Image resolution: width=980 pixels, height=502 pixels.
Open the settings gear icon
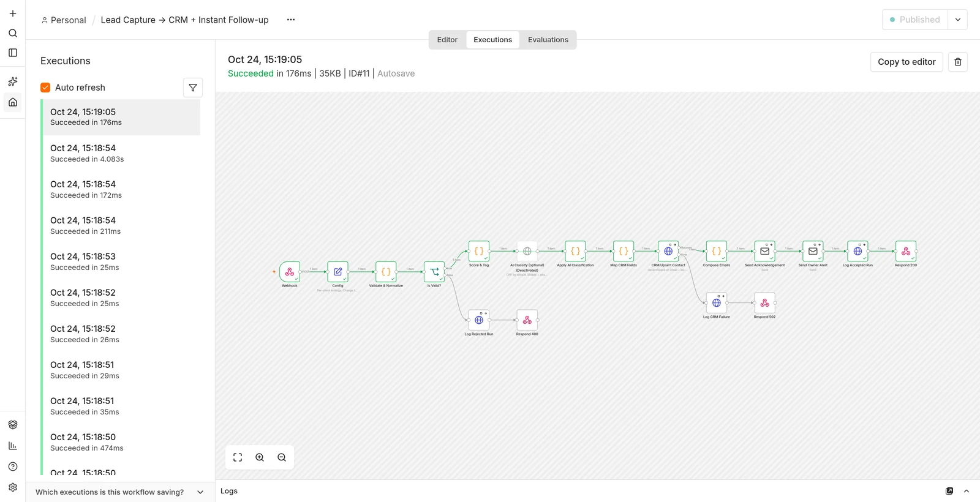point(13,487)
